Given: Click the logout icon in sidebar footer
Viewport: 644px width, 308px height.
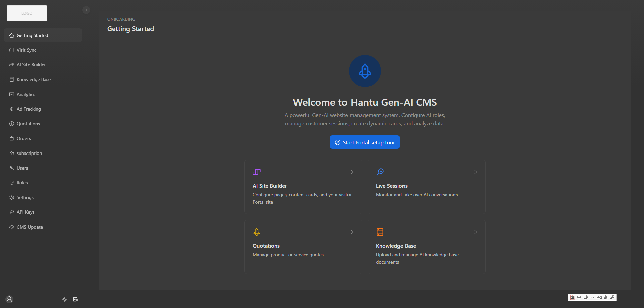Looking at the screenshot, I should coord(76,299).
